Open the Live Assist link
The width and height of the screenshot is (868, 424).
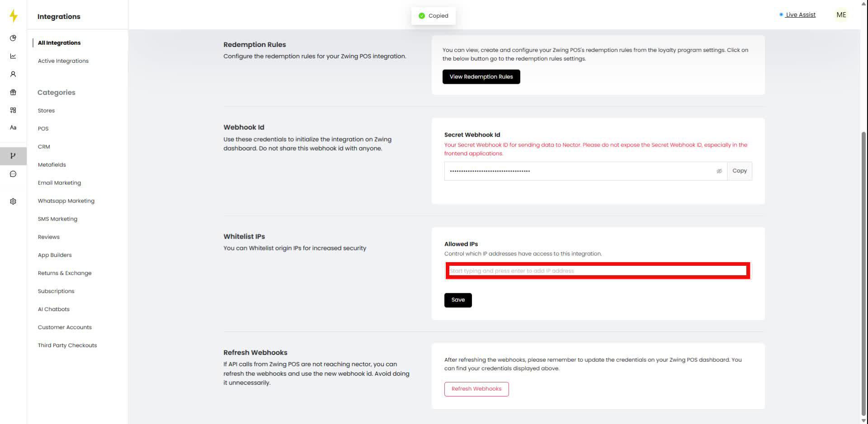coord(801,14)
